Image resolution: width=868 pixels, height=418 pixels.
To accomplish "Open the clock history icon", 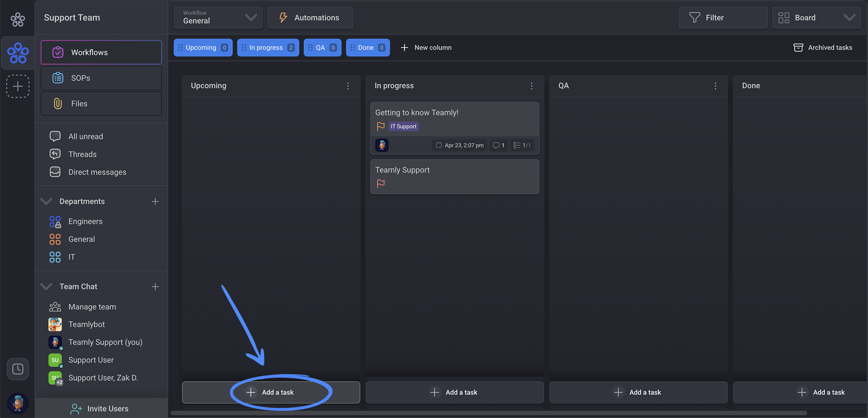I will point(18,369).
